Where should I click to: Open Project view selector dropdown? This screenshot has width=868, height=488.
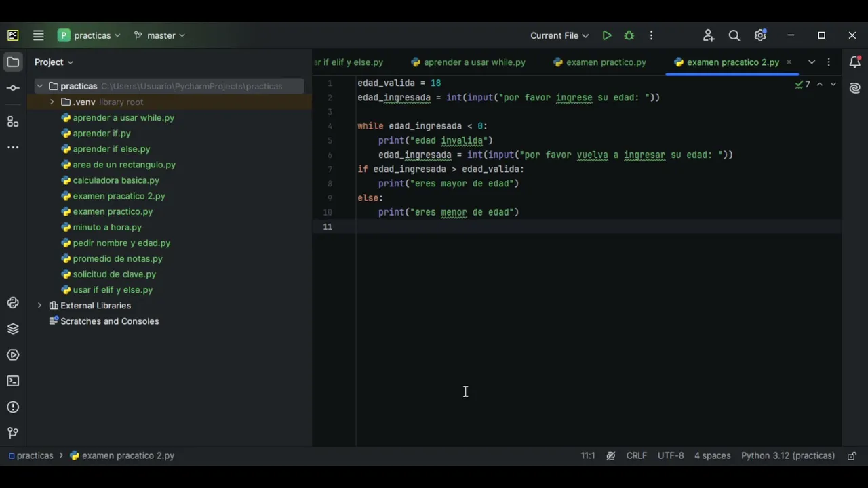tap(54, 62)
